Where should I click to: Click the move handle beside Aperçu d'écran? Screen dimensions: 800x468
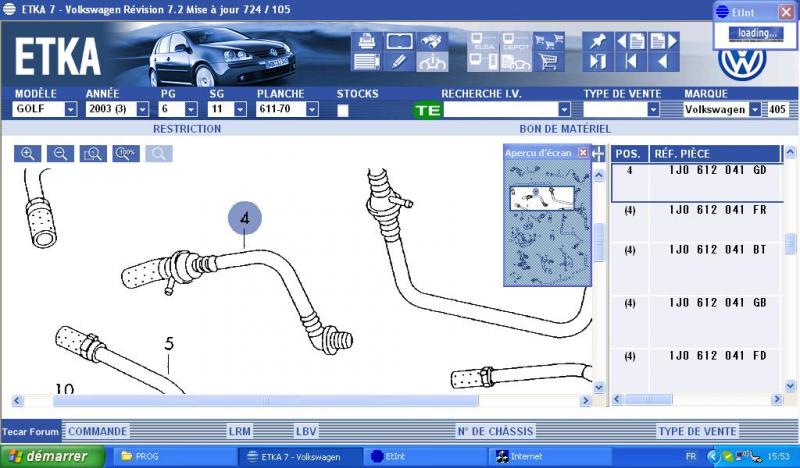click(598, 153)
